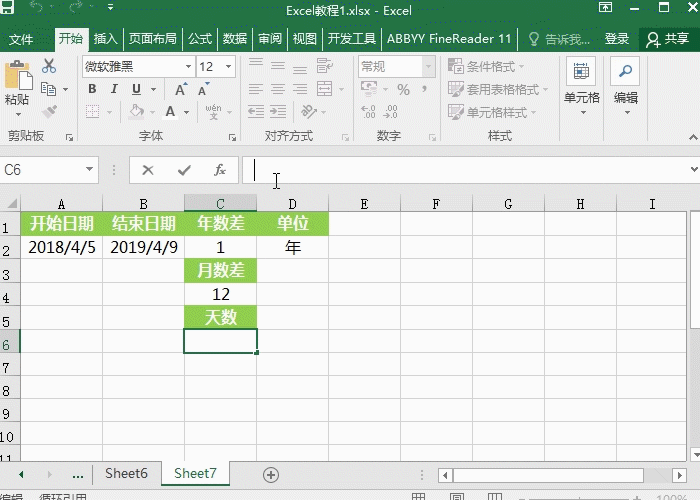Open the 条件格式 dropdown
Image resolution: width=700 pixels, height=500 pixels.
coord(496,66)
